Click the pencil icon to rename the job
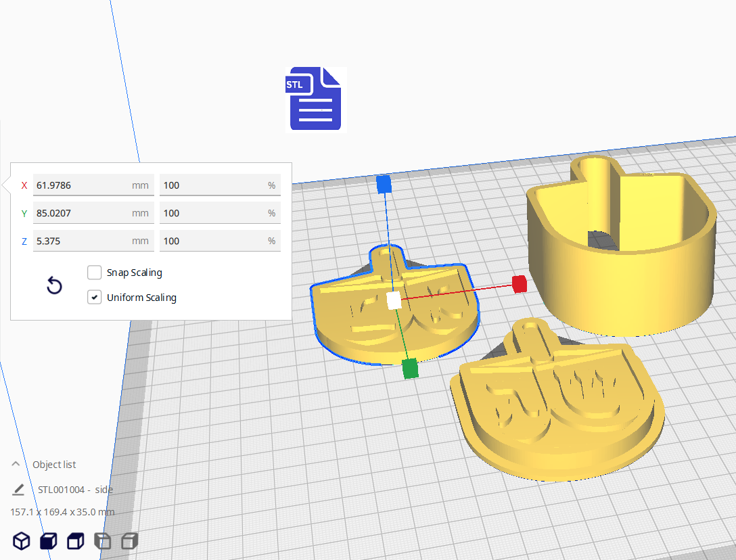 click(18, 490)
